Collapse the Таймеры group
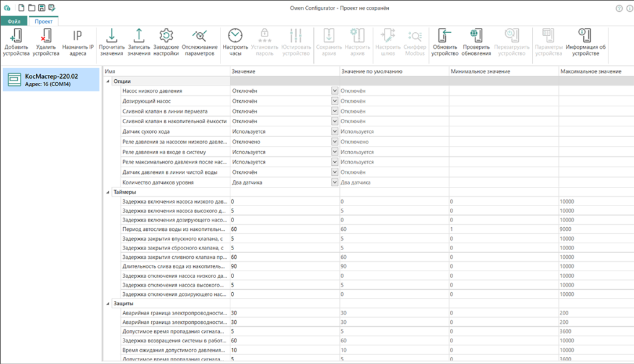The height and width of the screenshot is (364, 634). [x=108, y=192]
